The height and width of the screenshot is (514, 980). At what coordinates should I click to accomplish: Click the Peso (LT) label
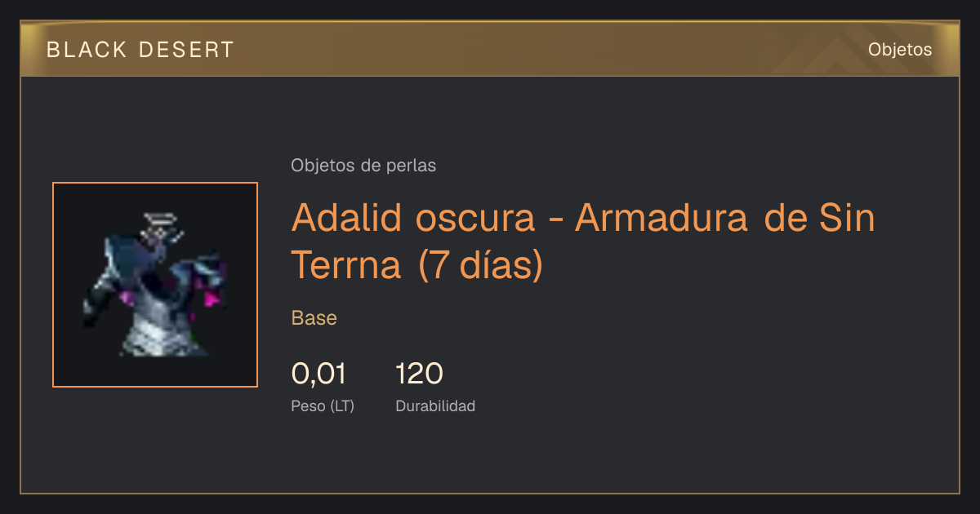point(323,405)
